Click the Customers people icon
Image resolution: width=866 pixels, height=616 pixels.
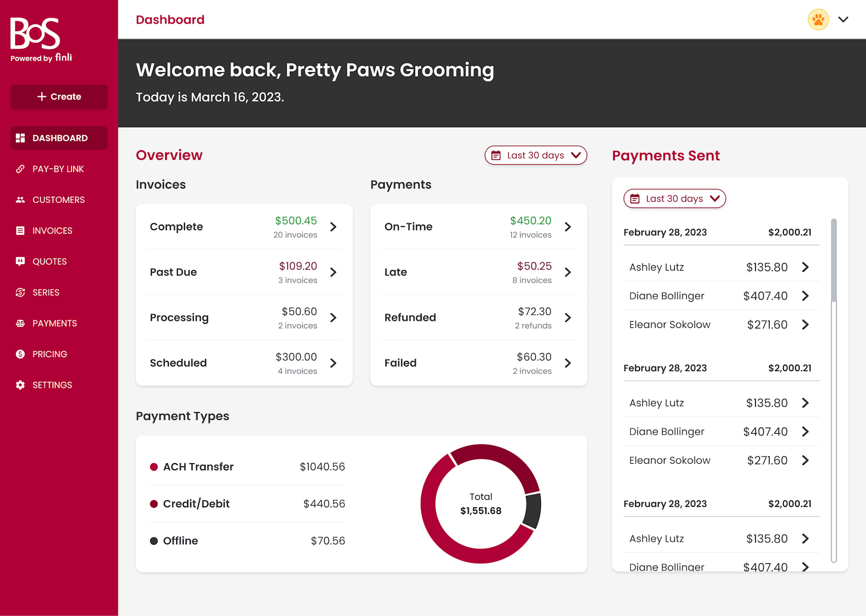click(21, 200)
